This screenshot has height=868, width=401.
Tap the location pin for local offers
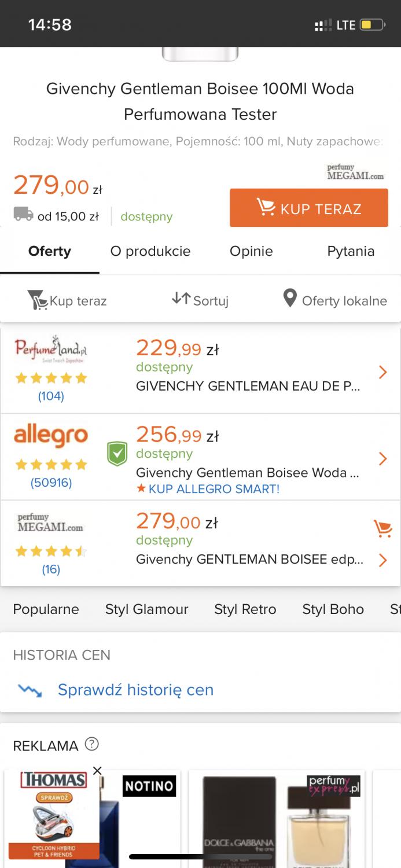pos(289,299)
